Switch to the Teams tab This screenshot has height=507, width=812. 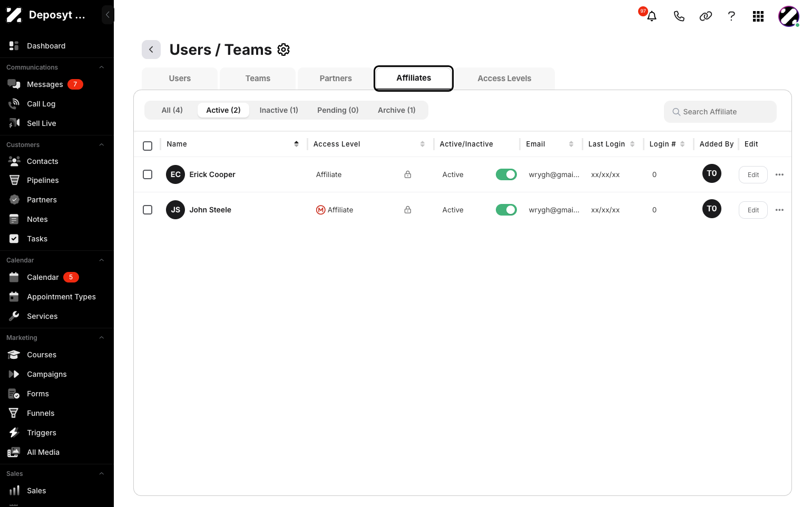pos(258,79)
